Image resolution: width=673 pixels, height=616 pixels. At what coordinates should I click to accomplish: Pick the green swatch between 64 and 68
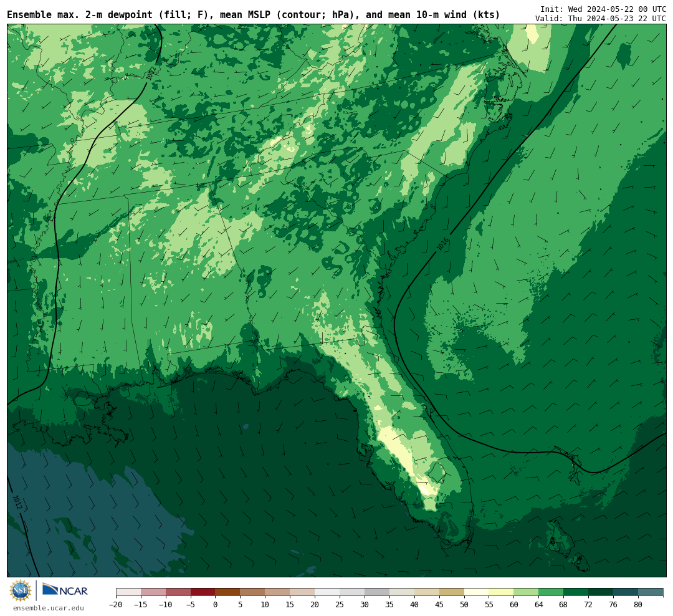(551, 592)
